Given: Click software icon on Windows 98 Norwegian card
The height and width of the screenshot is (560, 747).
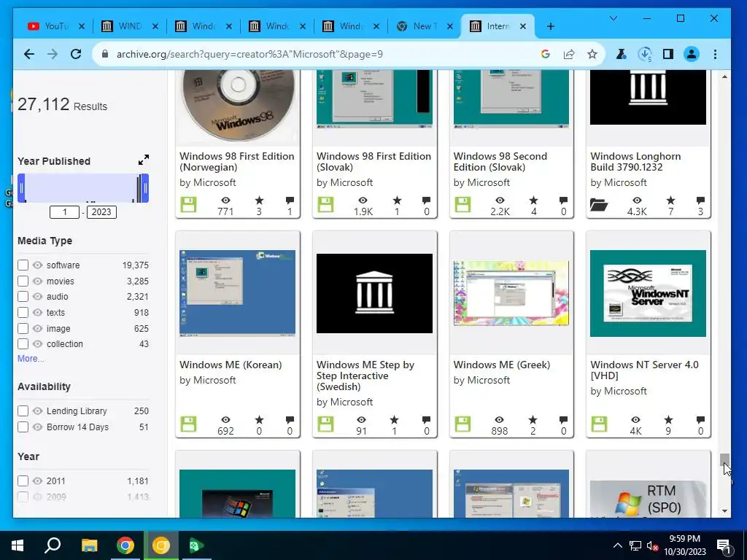Looking at the screenshot, I should tap(188, 205).
